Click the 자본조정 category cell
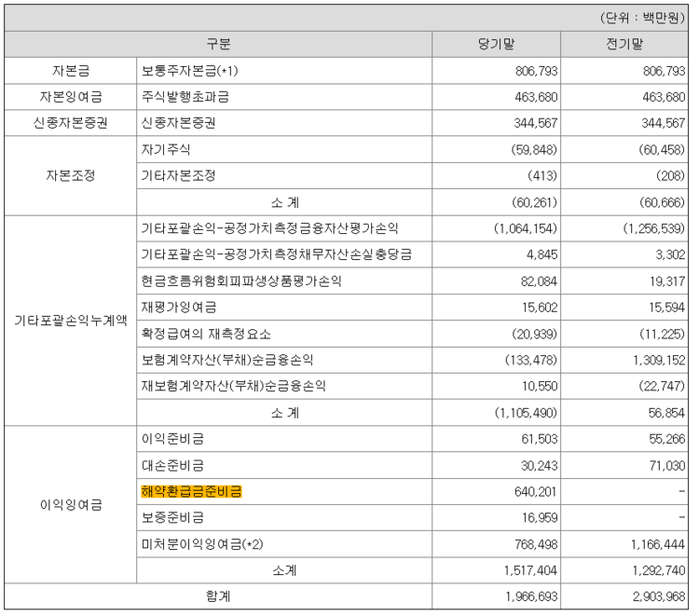The image size is (699, 616). tap(71, 175)
